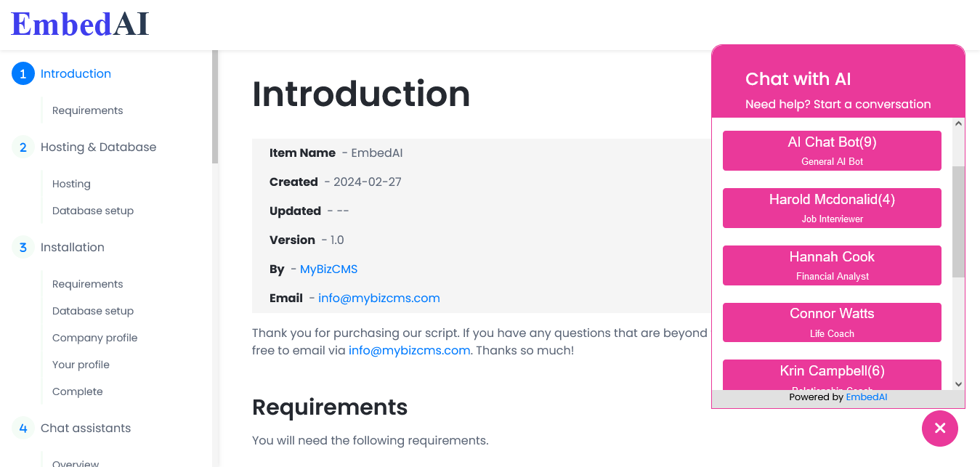
Task: Choose Hannah Cook Financial Analyst
Action: pos(832,265)
